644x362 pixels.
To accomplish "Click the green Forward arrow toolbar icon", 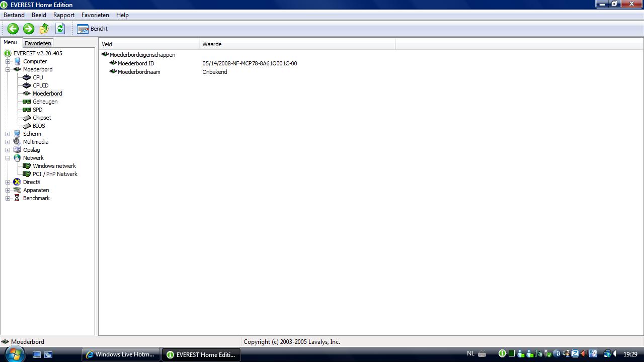I will point(29,29).
